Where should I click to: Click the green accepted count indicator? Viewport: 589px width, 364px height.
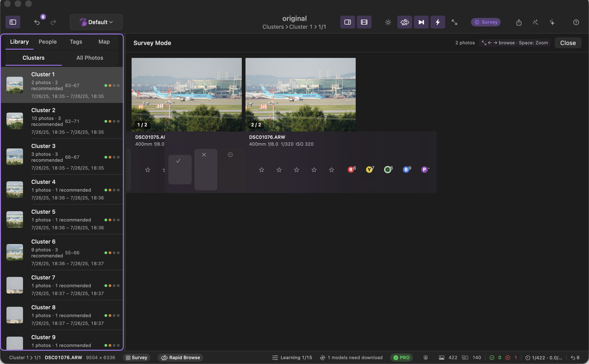pyautogui.click(x=495, y=357)
